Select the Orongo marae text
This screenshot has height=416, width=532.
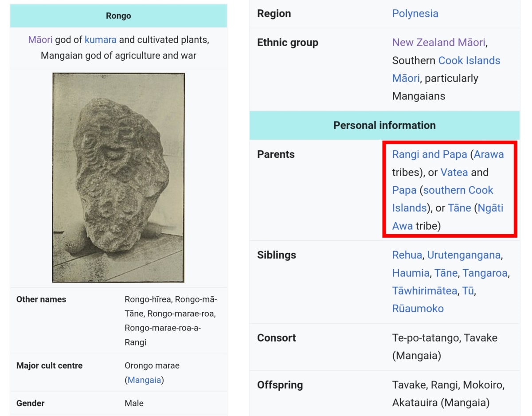coord(152,365)
